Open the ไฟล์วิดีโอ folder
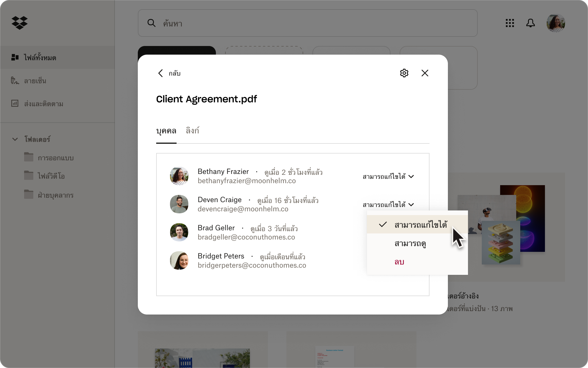This screenshot has width=588, height=368. point(45,176)
